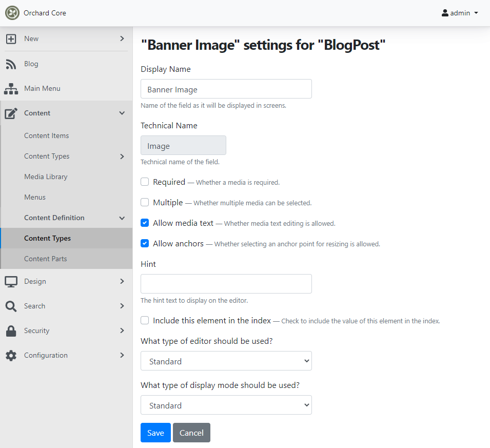The image size is (490, 448).
Task: Expand the Search menu chevron
Action: [122, 306]
